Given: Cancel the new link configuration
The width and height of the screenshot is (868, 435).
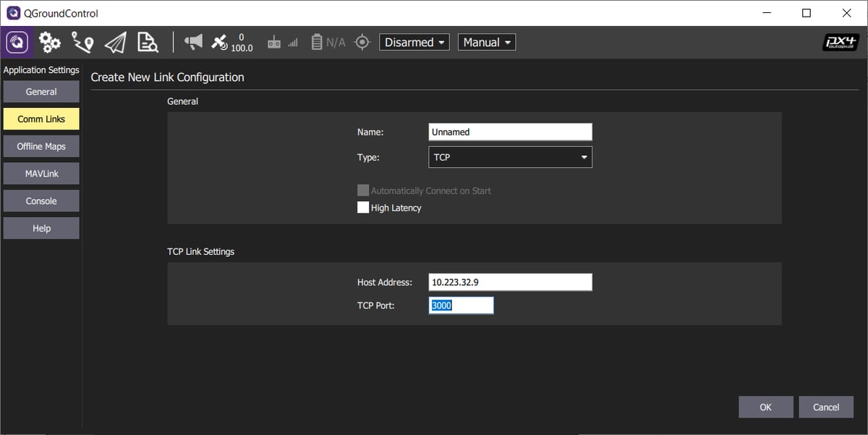Looking at the screenshot, I should pos(826,407).
